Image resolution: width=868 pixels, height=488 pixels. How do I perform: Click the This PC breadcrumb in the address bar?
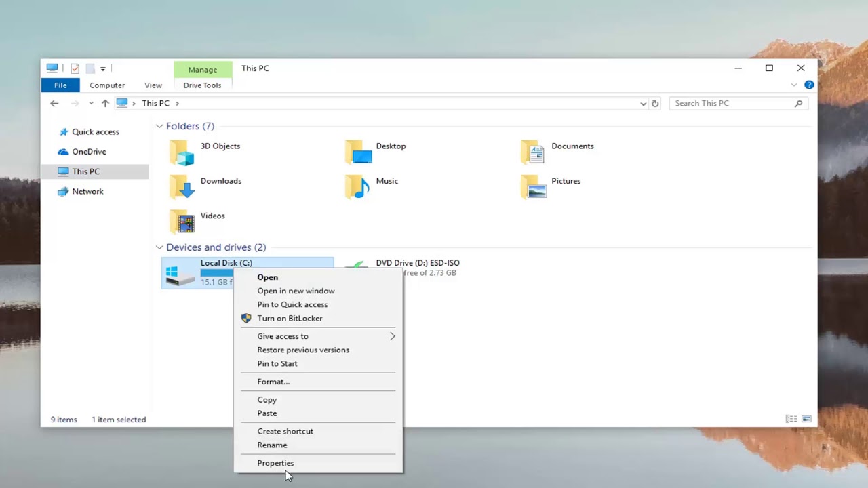(155, 103)
